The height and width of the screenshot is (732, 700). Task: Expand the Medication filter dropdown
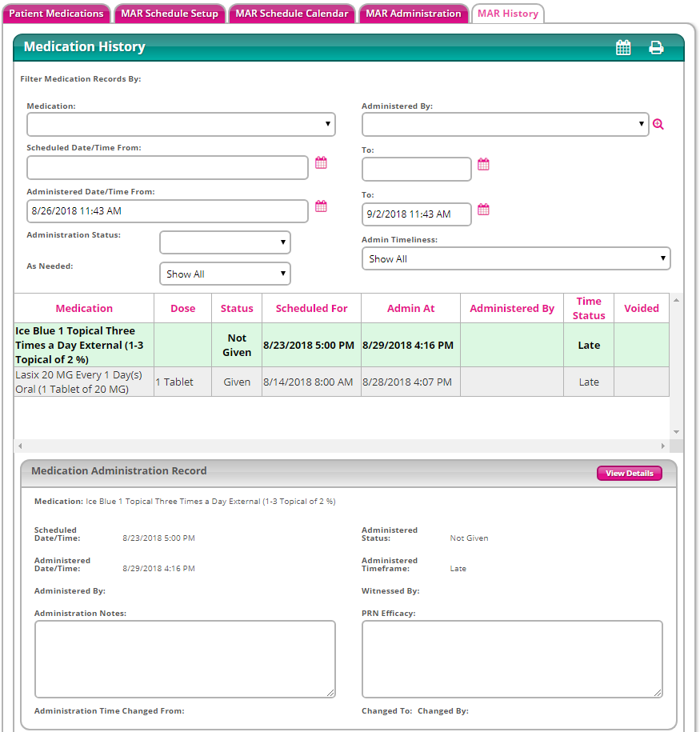[181, 124]
